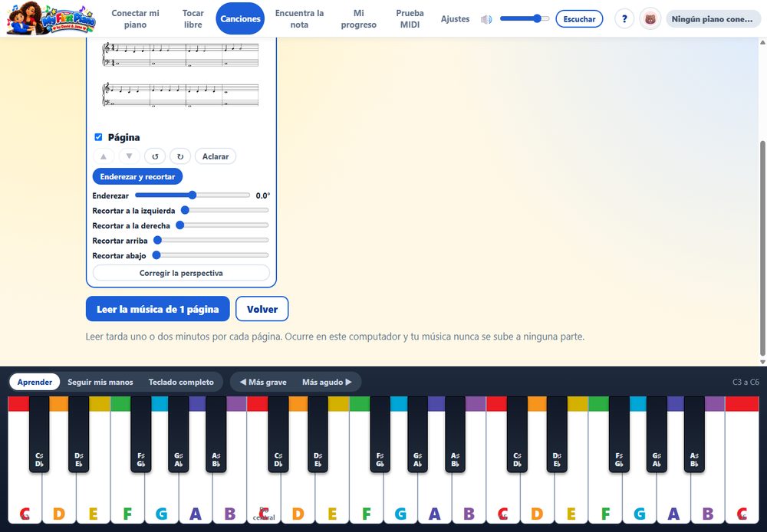This screenshot has height=532, width=767.
Task: Click the 0.0° straighten value
Action: [262, 195]
